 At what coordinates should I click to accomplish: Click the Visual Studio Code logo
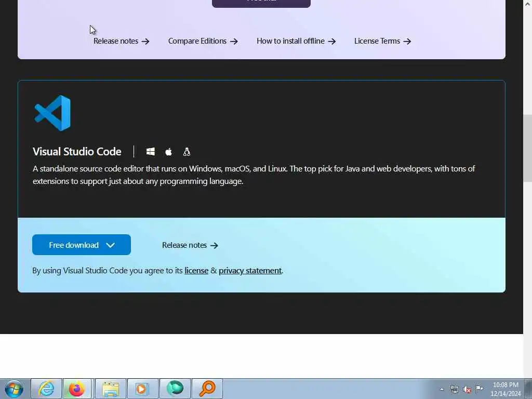tap(52, 113)
